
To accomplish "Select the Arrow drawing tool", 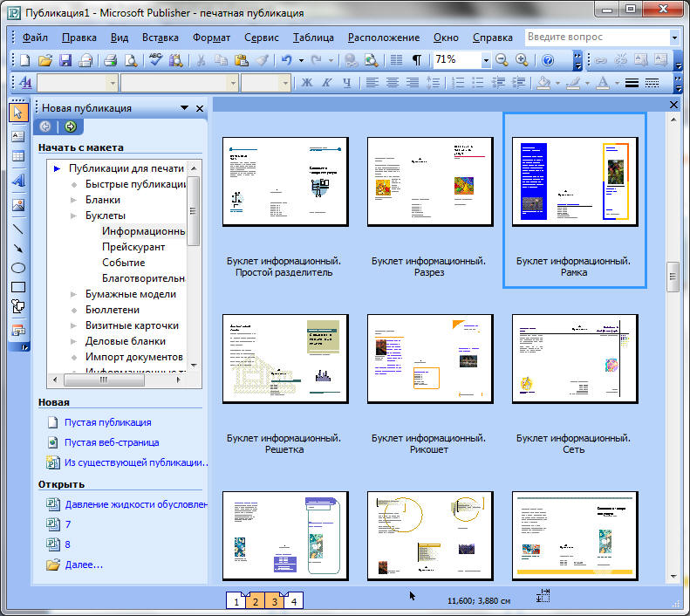I will coord(18,249).
